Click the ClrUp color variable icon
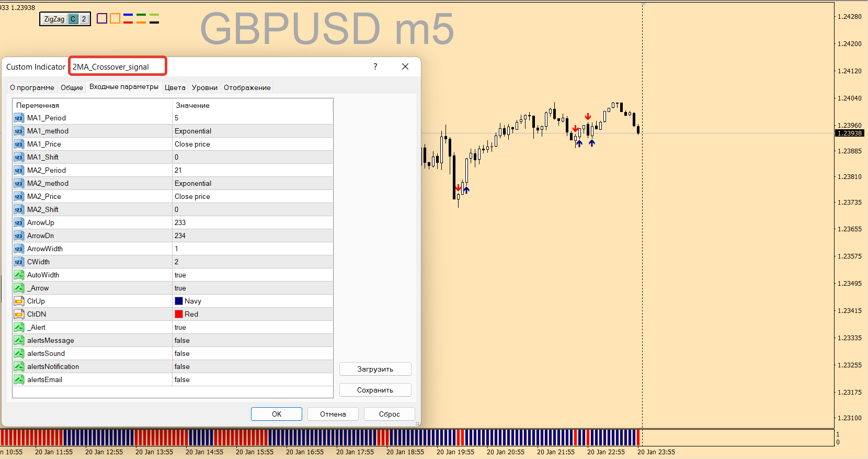 pos(19,301)
